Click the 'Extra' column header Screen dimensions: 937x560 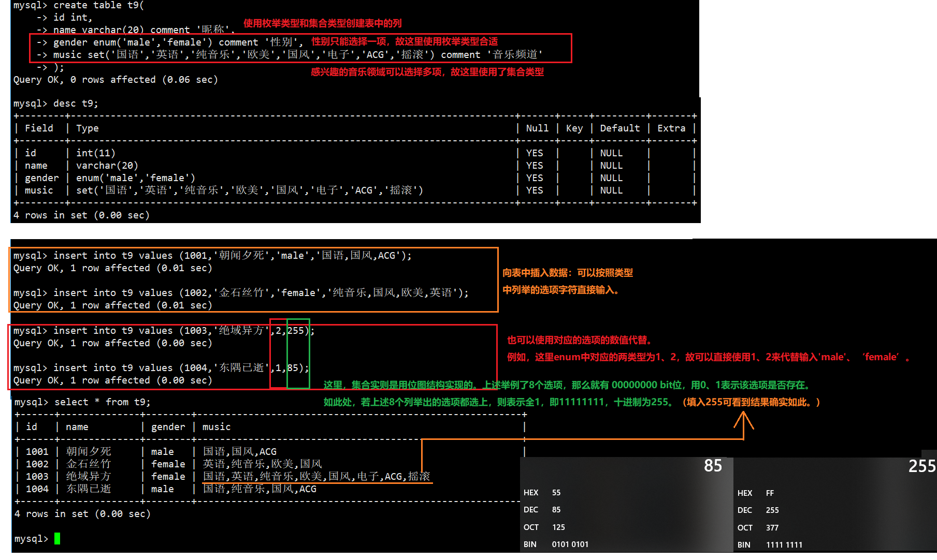tap(671, 128)
